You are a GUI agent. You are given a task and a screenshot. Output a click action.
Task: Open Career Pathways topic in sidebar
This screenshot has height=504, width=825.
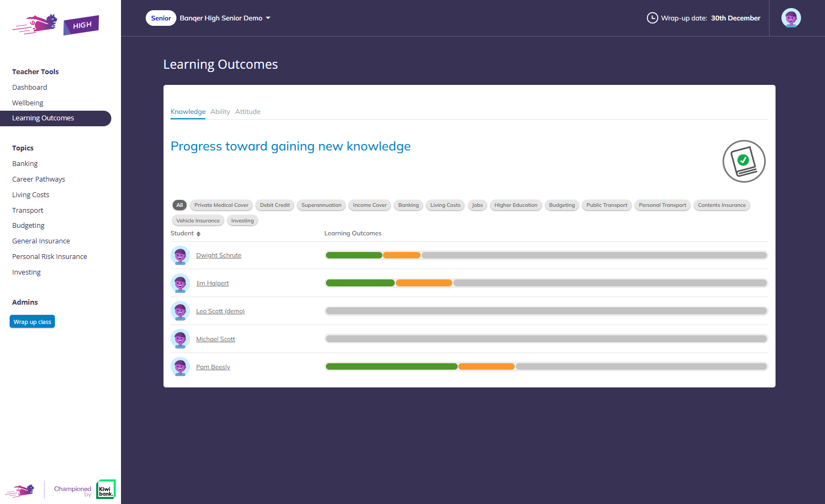[x=39, y=179]
